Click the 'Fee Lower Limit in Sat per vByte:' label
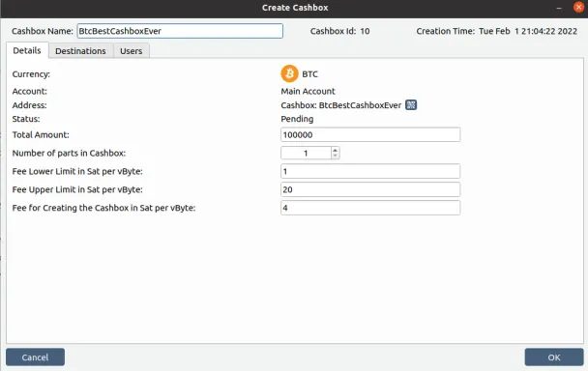Screen dimensions: 588x371 click(77, 171)
